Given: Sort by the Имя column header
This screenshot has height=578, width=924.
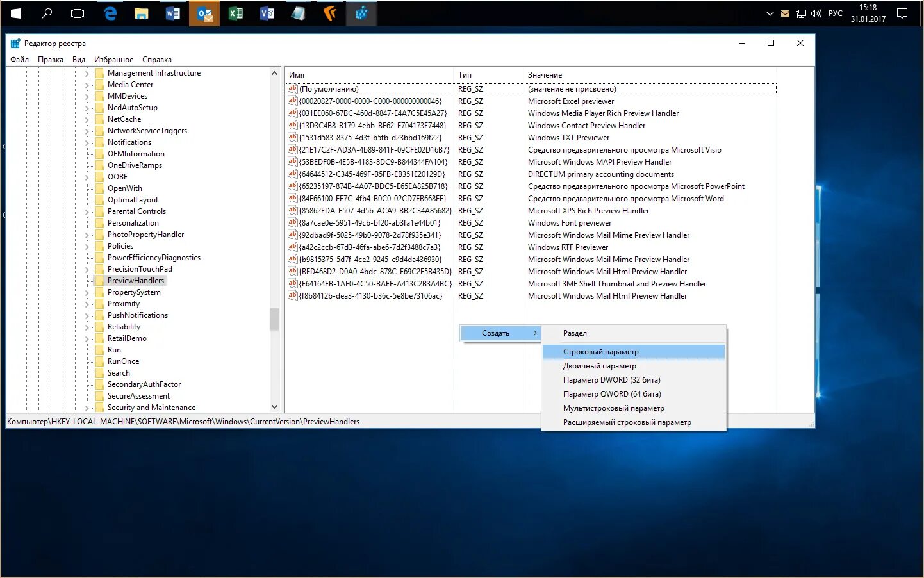Looking at the screenshot, I should [369, 75].
